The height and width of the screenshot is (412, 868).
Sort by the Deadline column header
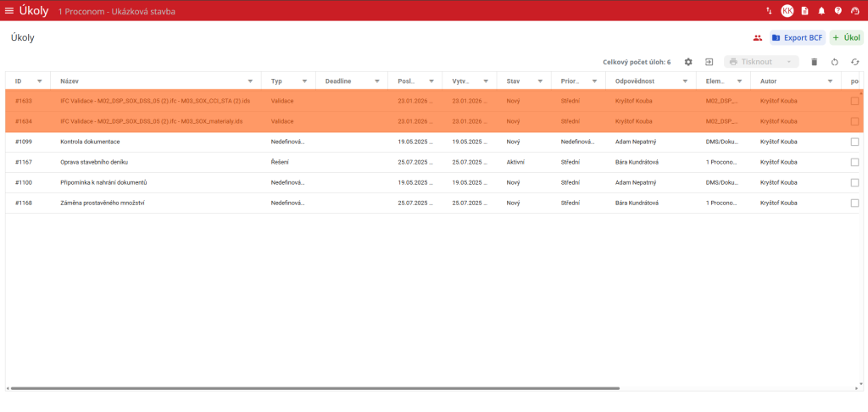[338, 81]
